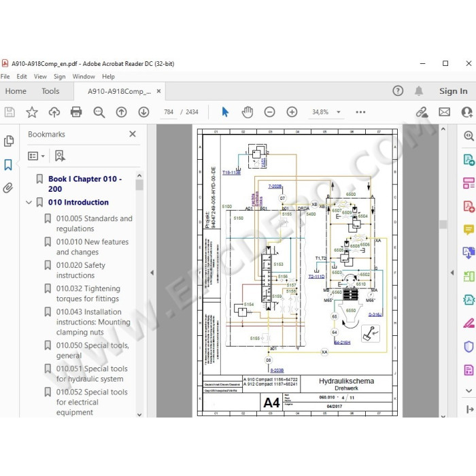476x476 pixels.
Task: Open zoom level dropdown arrow
Action: click(339, 112)
